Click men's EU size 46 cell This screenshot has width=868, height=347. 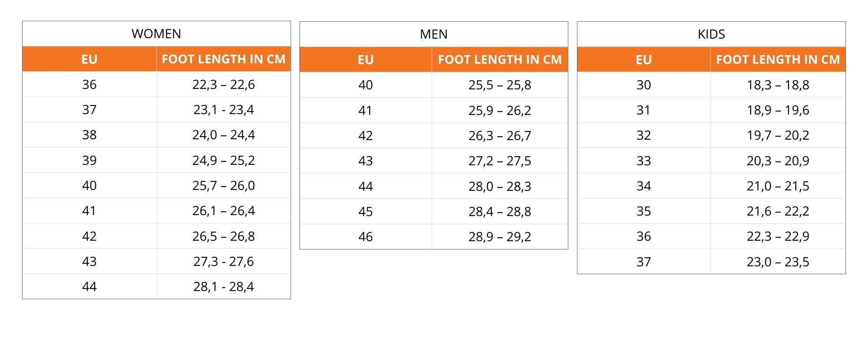click(365, 237)
